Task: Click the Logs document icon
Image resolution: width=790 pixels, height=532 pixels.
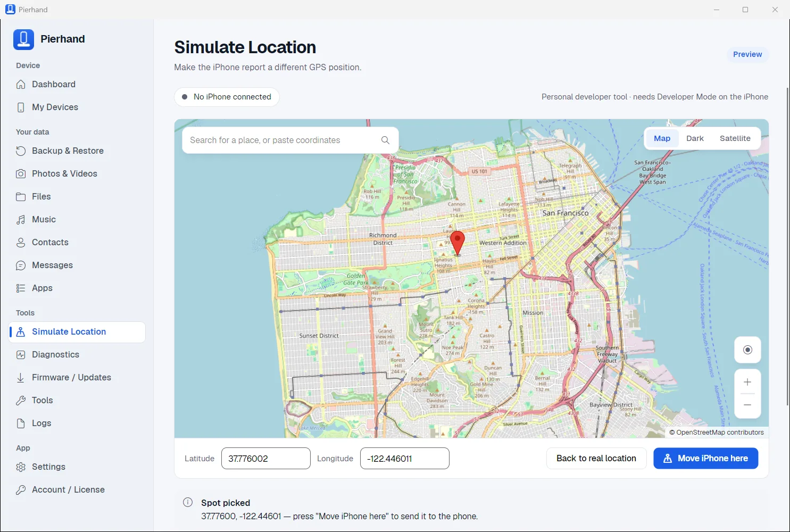Action: [x=21, y=423]
